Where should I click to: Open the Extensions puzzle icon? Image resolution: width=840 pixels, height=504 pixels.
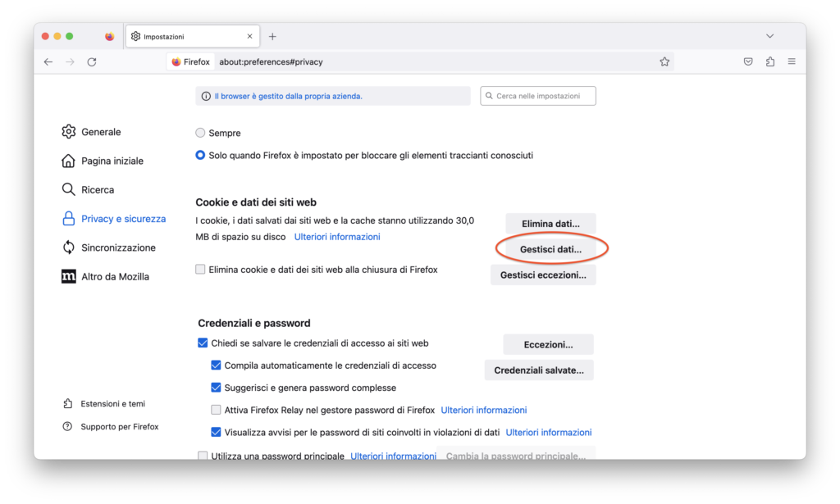point(769,62)
